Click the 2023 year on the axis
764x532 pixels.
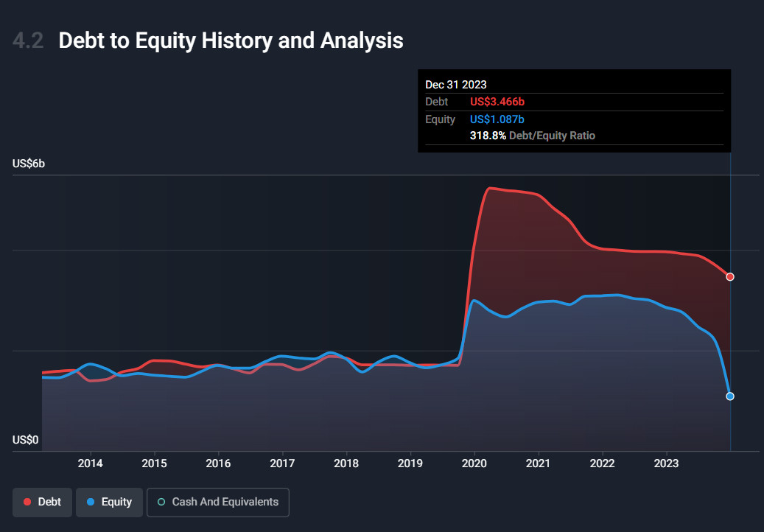[x=667, y=463]
